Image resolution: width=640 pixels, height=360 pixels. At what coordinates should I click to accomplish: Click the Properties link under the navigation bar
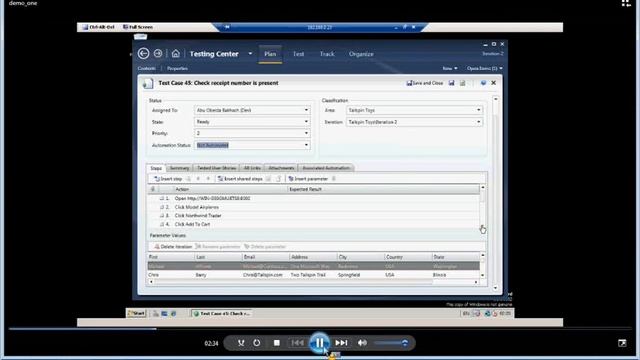pyautogui.click(x=177, y=68)
